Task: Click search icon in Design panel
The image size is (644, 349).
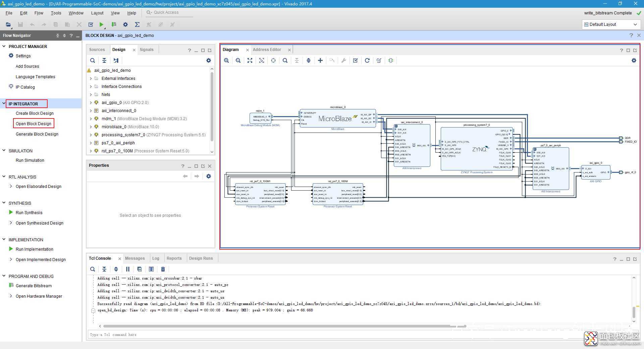Action: (93, 60)
